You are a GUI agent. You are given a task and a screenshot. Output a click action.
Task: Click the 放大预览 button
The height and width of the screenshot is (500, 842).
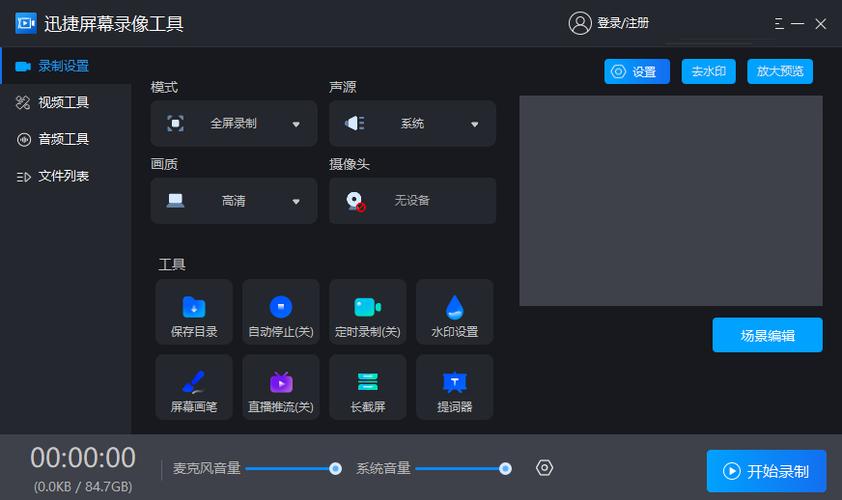point(780,71)
